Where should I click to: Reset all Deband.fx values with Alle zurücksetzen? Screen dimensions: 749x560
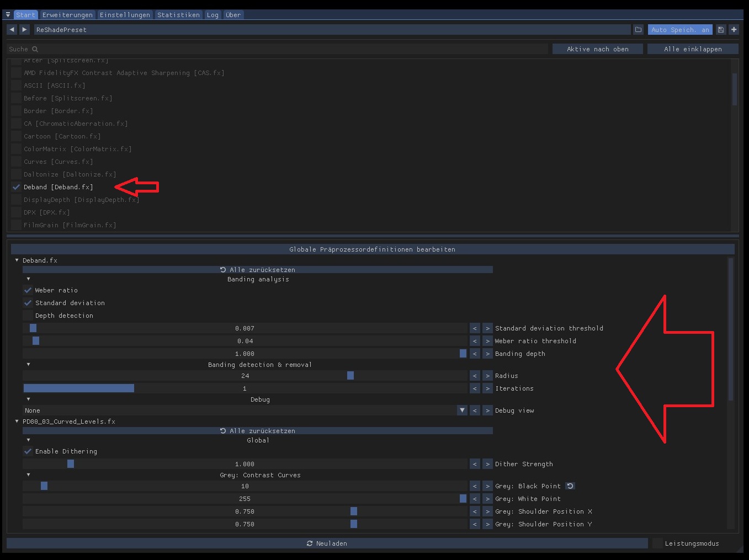258,270
